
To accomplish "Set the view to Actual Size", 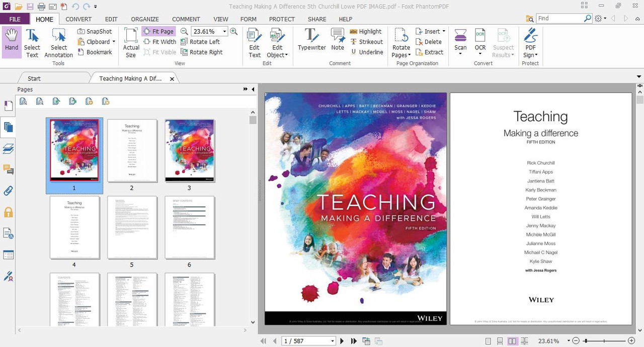I will coord(131,42).
